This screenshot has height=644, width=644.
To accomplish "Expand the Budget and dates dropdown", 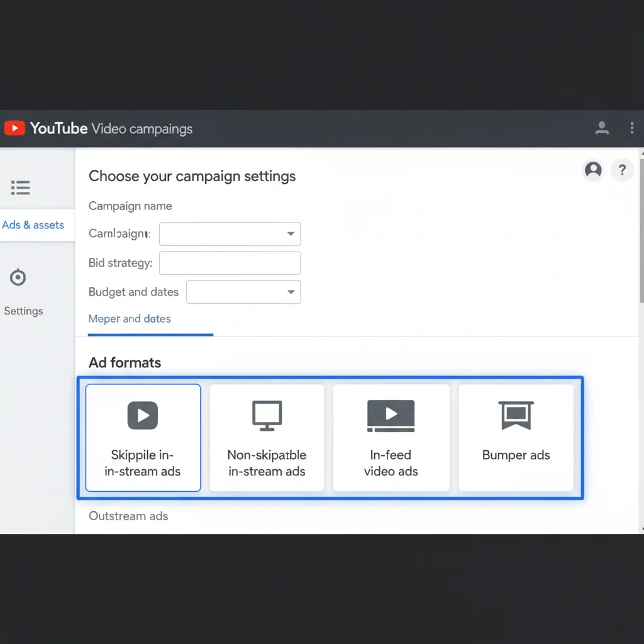I will pyautogui.click(x=243, y=292).
